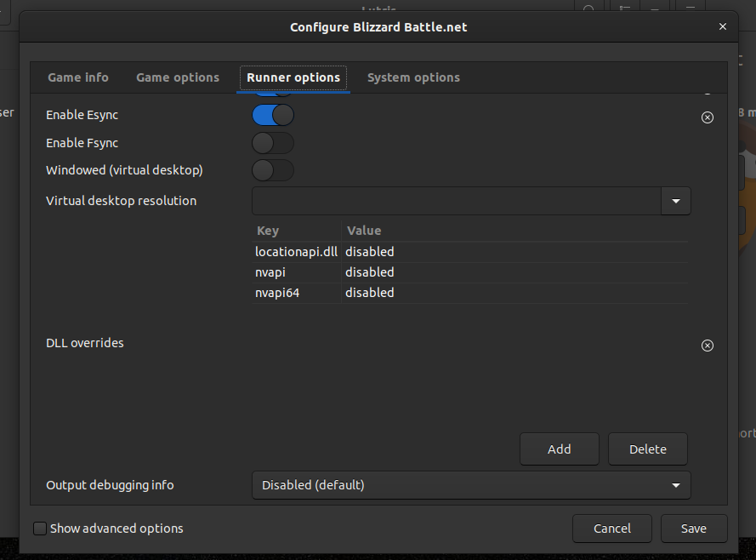This screenshot has height=560, width=756.
Task: Go to the System options tab
Action: [x=413, y=77]
